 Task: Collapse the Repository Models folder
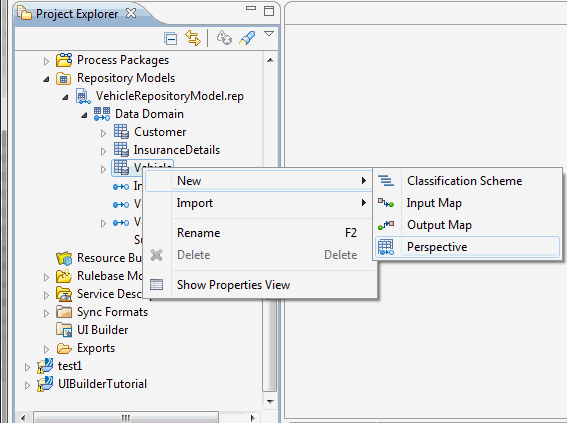[x=46, y=79]
